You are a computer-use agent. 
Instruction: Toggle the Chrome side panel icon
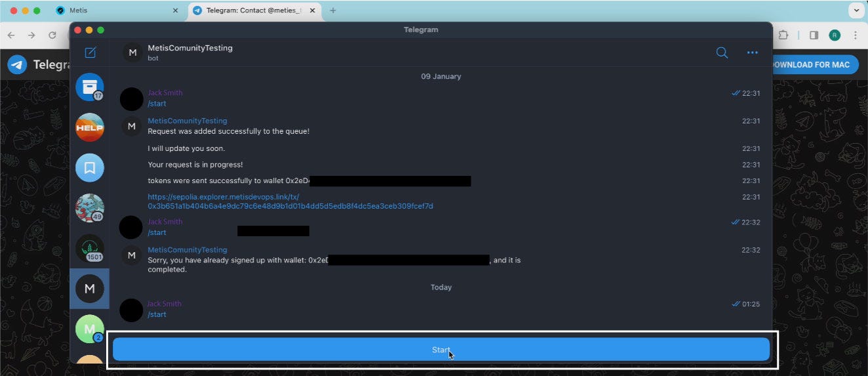[x=814, y=35]
